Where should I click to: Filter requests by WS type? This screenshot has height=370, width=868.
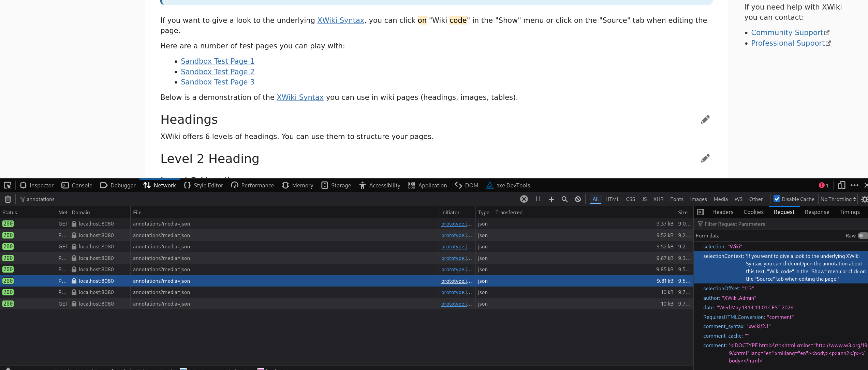coord(738,199)
